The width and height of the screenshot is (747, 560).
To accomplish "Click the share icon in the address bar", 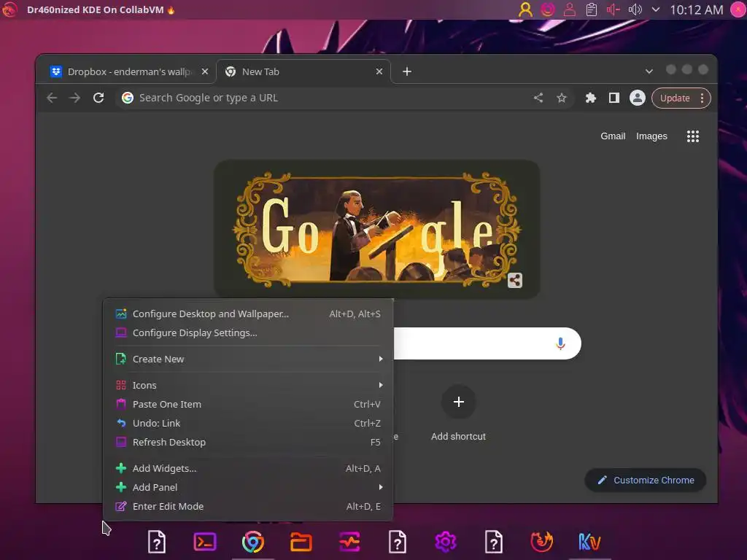I will [538, 98].
